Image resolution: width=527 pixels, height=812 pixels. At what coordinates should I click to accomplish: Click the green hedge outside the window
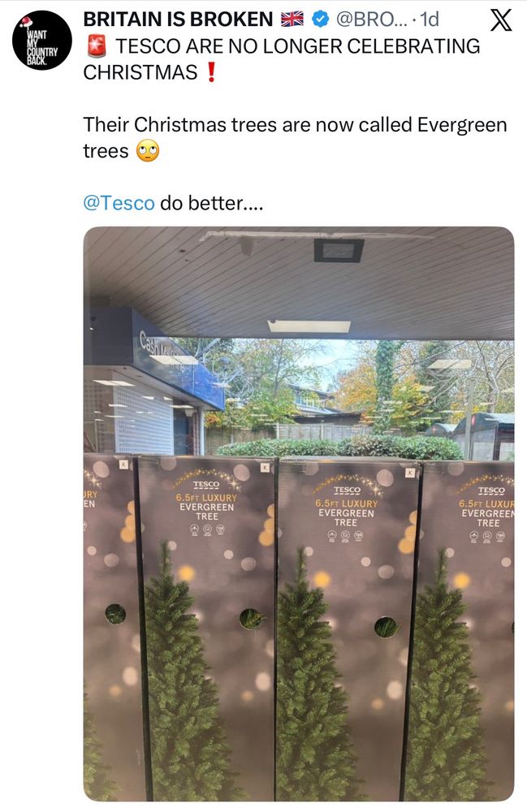(339, 448)
